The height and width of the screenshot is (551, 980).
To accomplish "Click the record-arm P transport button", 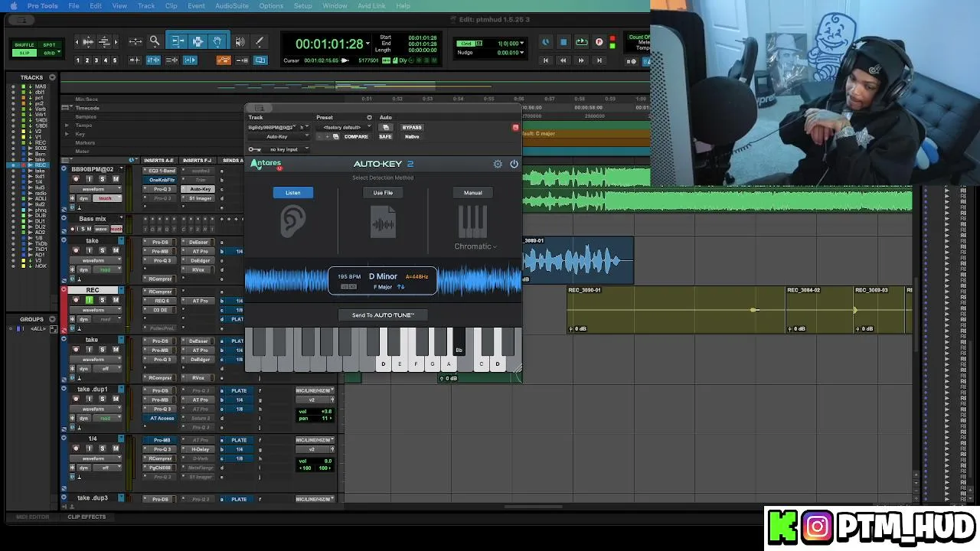I will coord(599,42).
